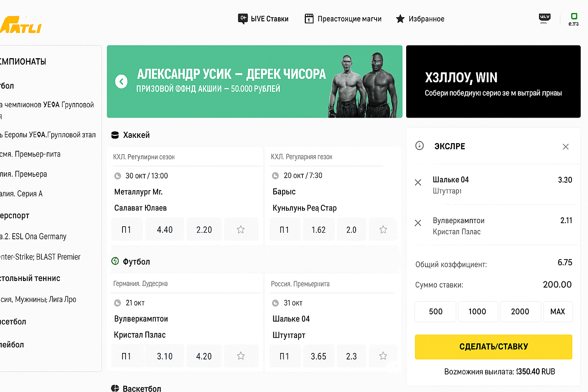This screenshot has height=392, width=588.
Task: Click the basketball icon near Баскетбол
Action: tap(115, 388)
